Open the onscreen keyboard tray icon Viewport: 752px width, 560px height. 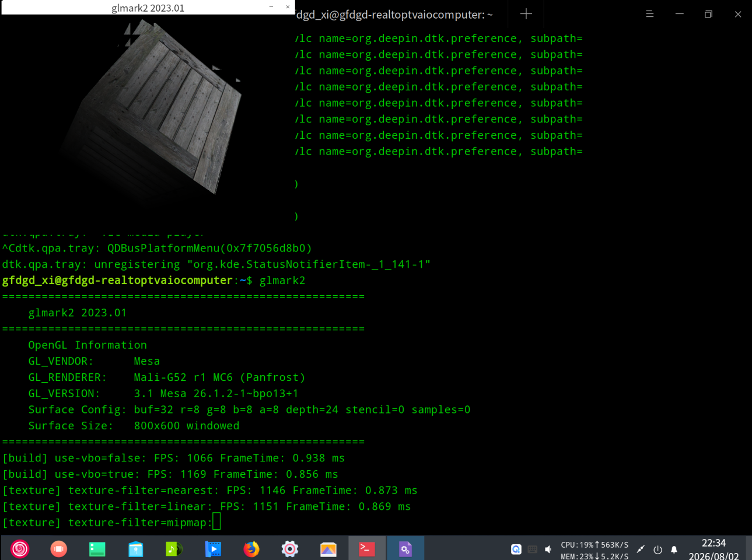pyautogui.click(x=532, y=549)
